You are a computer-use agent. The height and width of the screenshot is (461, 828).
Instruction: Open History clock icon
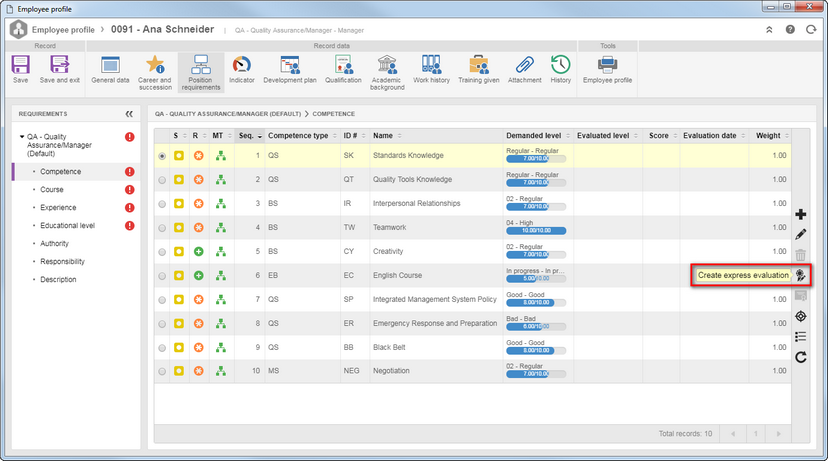(x=560, y=65)
